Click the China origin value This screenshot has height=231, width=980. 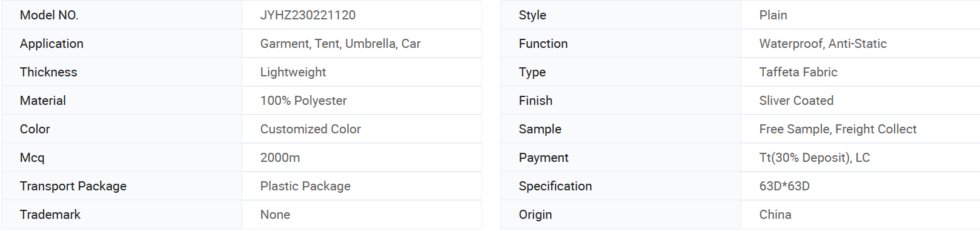tap(775, 215)
